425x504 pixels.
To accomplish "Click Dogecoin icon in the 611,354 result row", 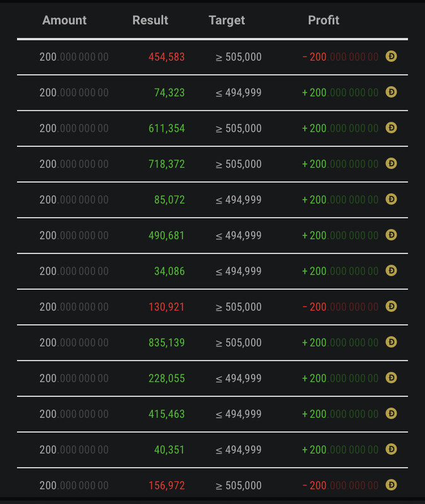I will 391,128.
